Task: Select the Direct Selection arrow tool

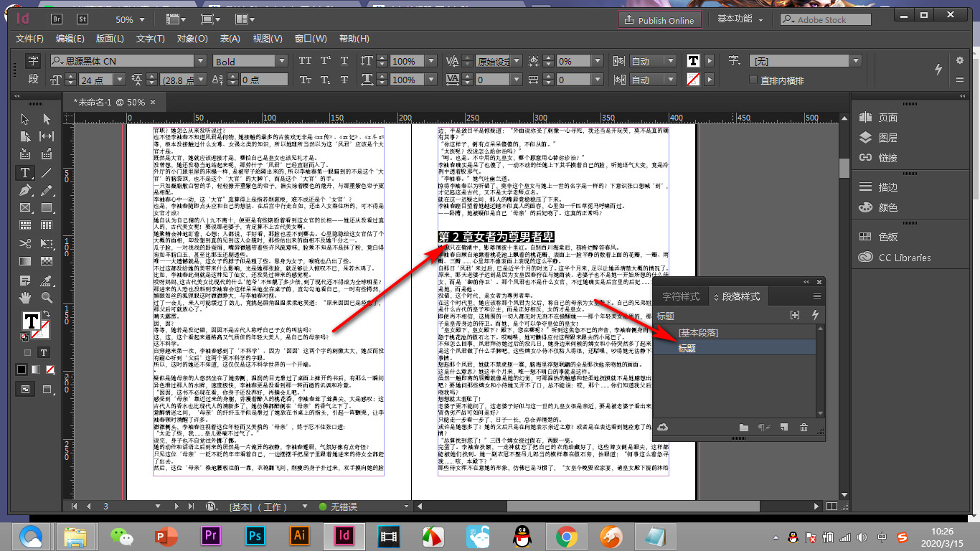Action: 47,118
